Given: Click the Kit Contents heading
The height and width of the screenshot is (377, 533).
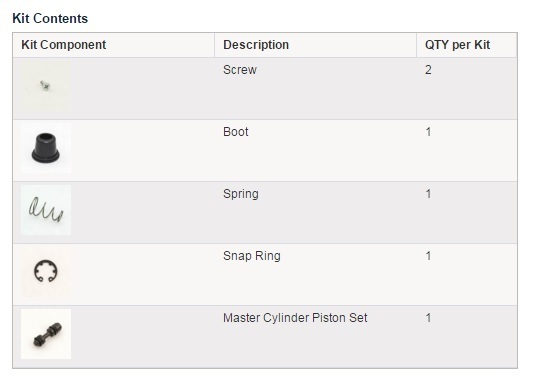Looking at the screenshot, I should pyautogui.click(x=50, y=18).
